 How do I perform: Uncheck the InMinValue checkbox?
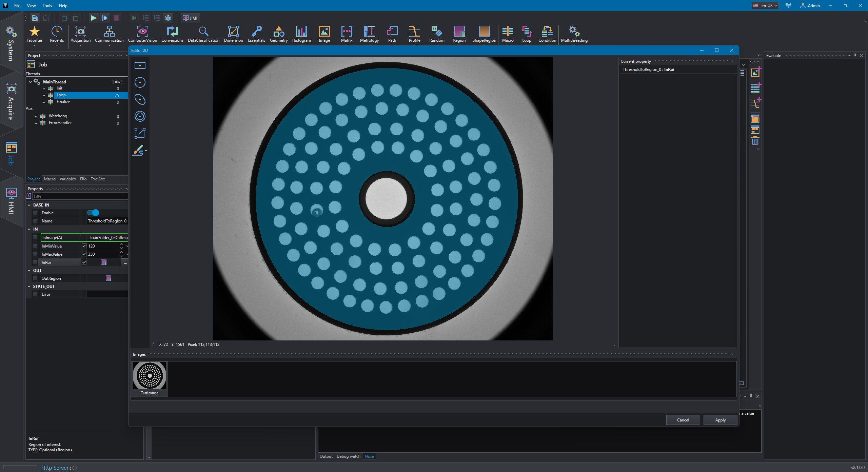(84, 246)
